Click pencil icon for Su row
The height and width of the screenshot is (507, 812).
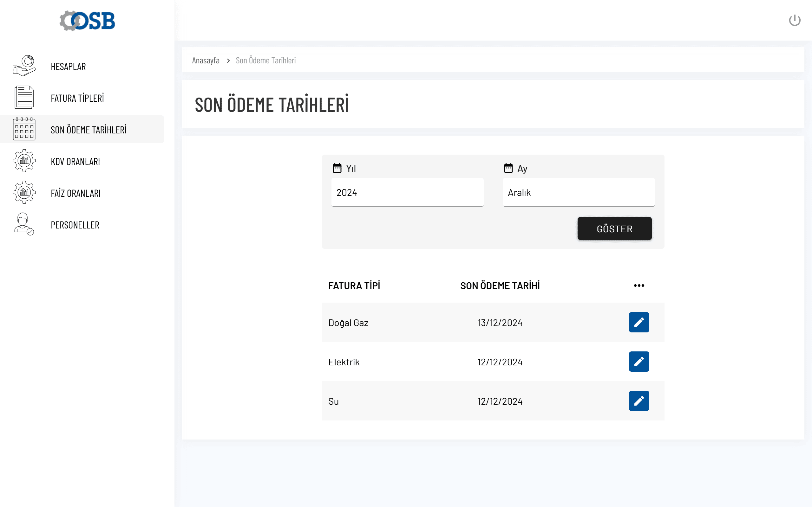638,401
